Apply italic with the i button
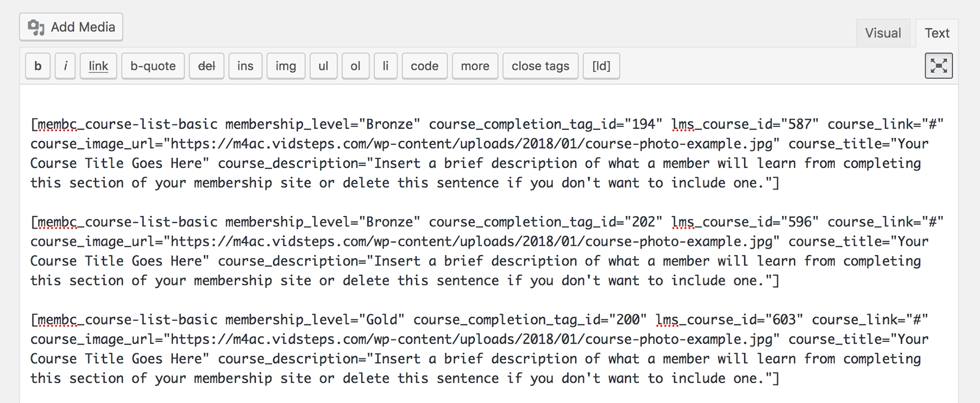This screenshot has height=403, width=980. point(65,66)
